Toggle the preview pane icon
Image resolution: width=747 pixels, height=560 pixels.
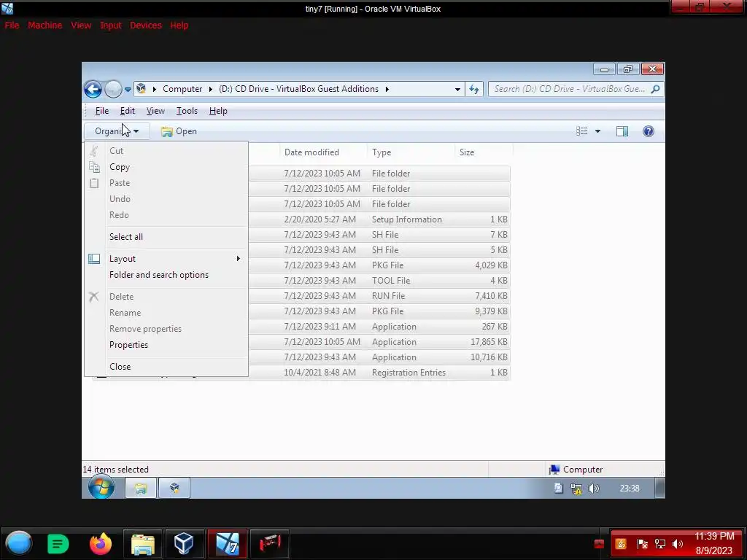tap(622, 131)
